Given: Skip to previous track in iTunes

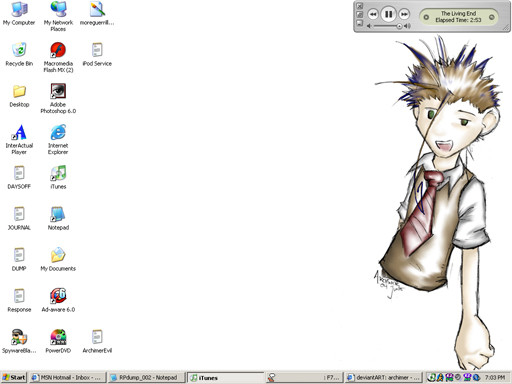Looking at the screenshot, I should (373, 14).
